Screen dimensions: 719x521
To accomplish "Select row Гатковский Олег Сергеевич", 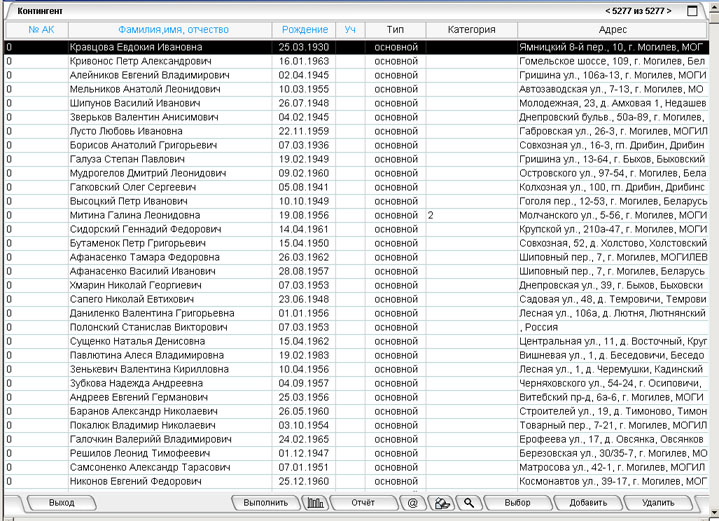I will pos(356,187).
